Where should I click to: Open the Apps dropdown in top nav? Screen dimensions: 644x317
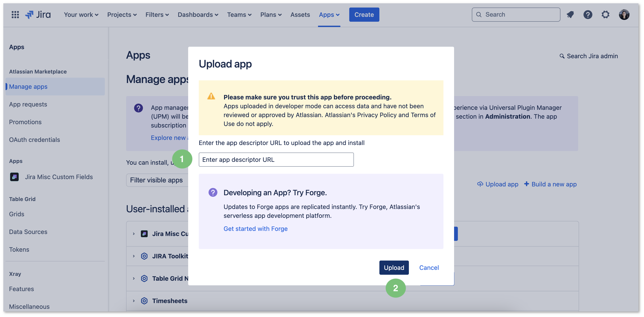coord(329,14)
